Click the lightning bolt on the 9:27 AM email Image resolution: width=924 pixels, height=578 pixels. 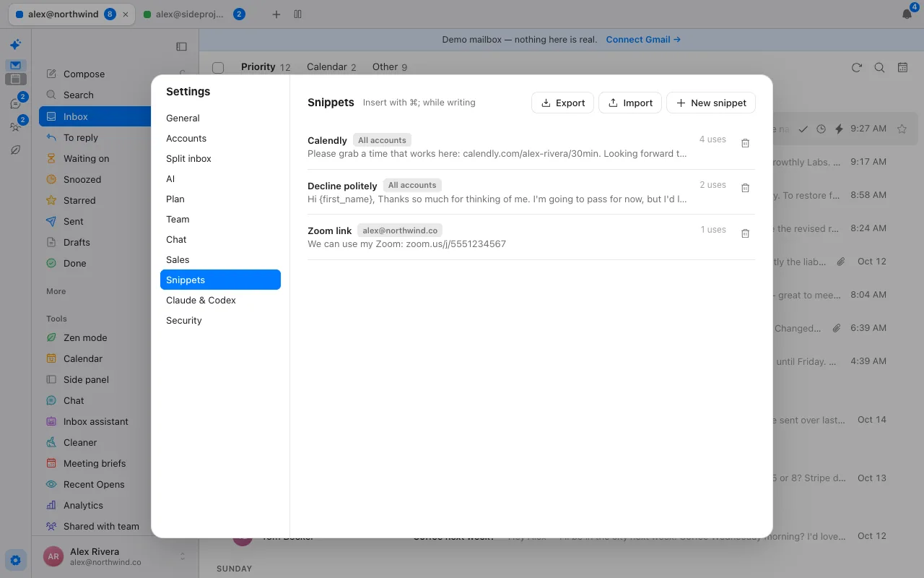[x=839, y=129]
